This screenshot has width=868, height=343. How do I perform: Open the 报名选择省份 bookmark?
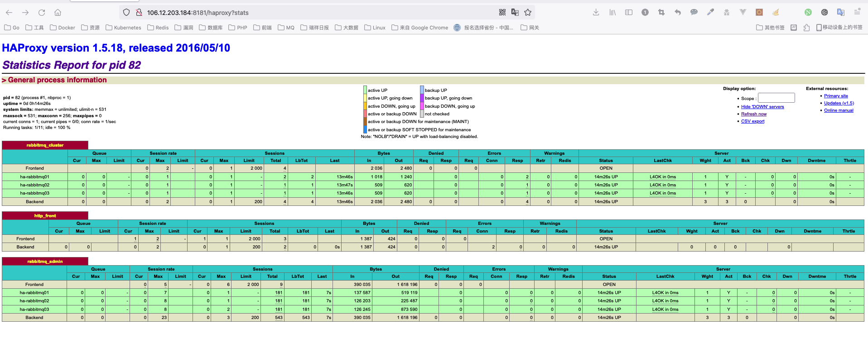483,28
